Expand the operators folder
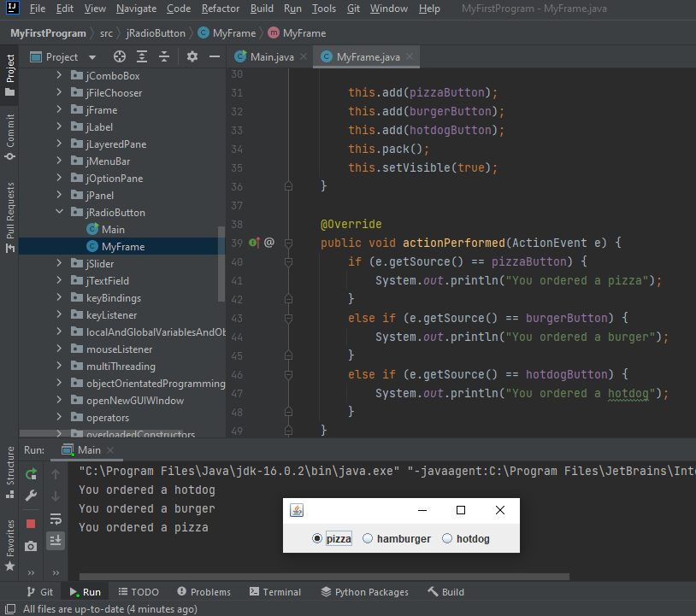 coord(58,417)
